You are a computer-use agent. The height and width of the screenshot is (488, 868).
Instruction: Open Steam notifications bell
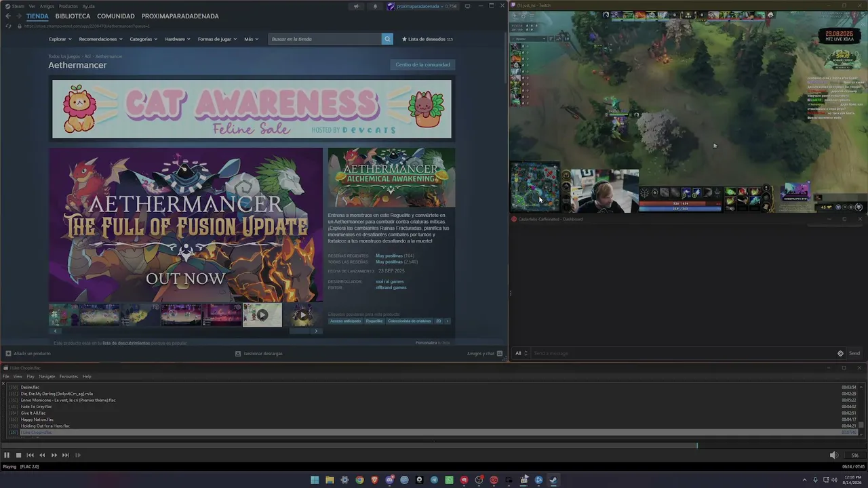click(x=375, y=6)
